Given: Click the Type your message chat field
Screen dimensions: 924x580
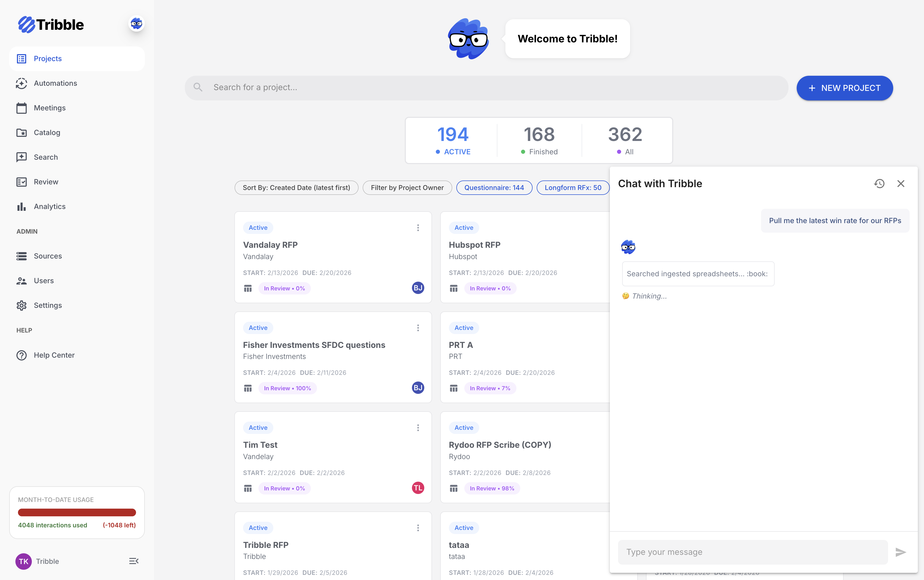Looking at the screenshot, I should [x=753, y=552].
